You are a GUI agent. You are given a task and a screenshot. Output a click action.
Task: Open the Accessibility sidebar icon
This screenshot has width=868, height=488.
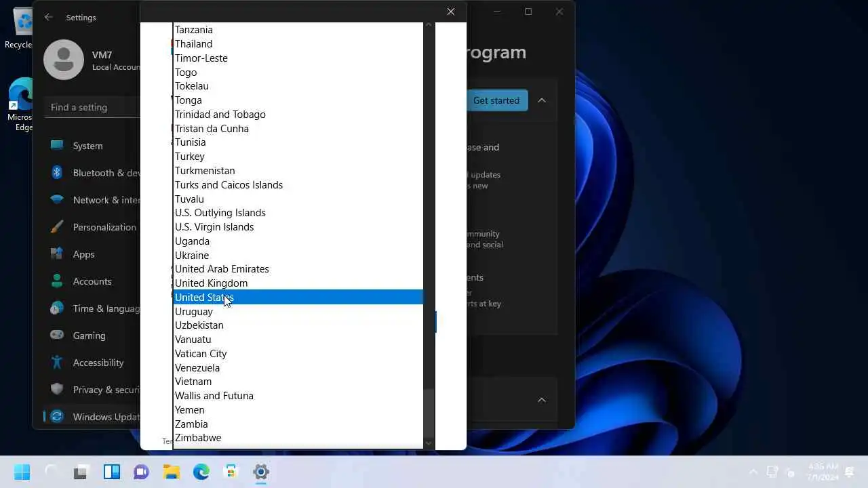57,363
